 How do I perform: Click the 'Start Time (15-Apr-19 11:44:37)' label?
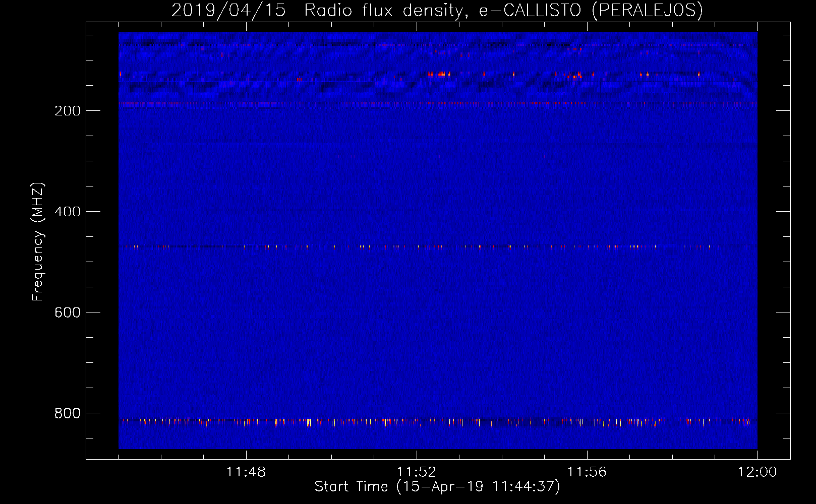point(437,487)
